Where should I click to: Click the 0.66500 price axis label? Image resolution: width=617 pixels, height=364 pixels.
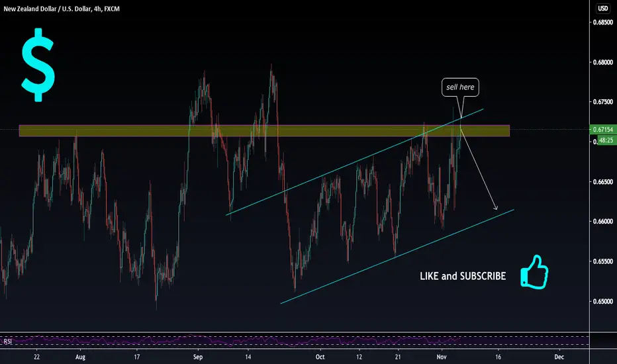point(603,182)
